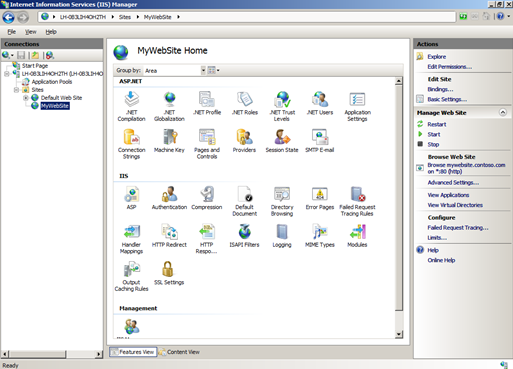Click the feature list scroll-down arrow
Screen dimensions: 513x369
(399, 334)
